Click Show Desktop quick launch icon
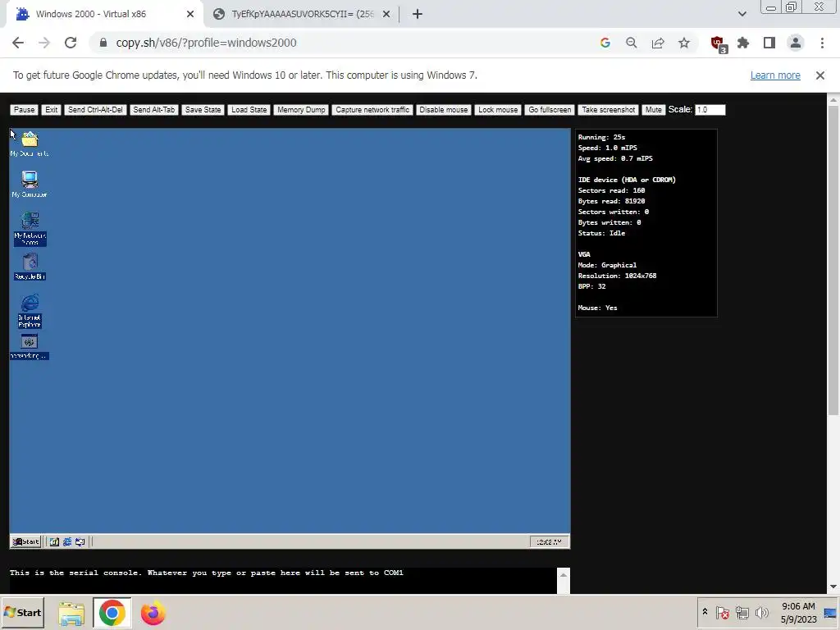This screenshot has width=840, height=630. pos(54,541)
